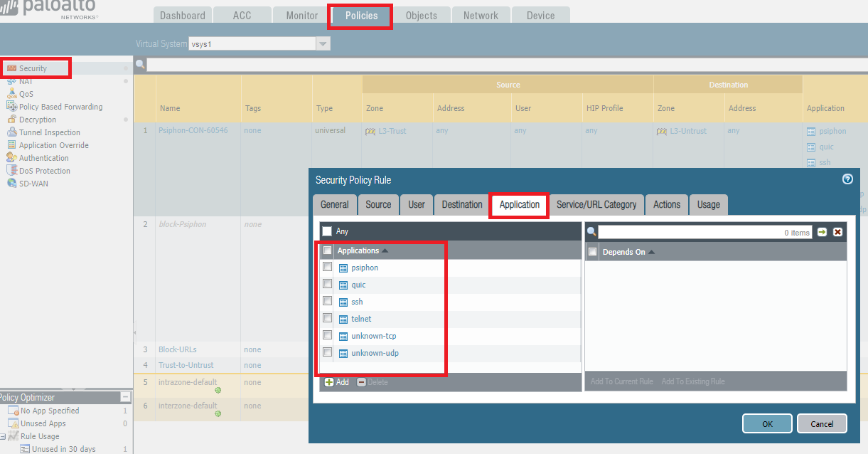
Task: Open Application Override policies
Action: click(54, 145)
